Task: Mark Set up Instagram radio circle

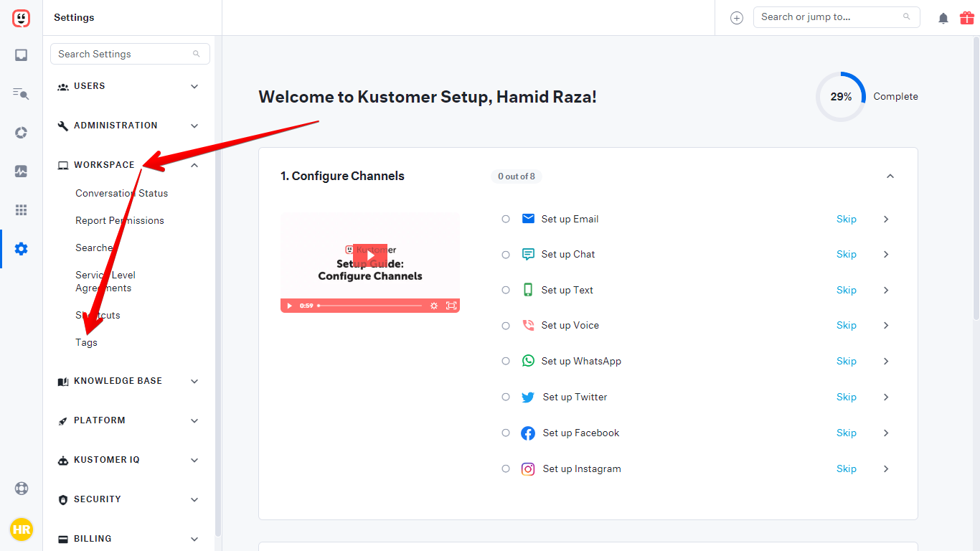Action: (506, 468)
